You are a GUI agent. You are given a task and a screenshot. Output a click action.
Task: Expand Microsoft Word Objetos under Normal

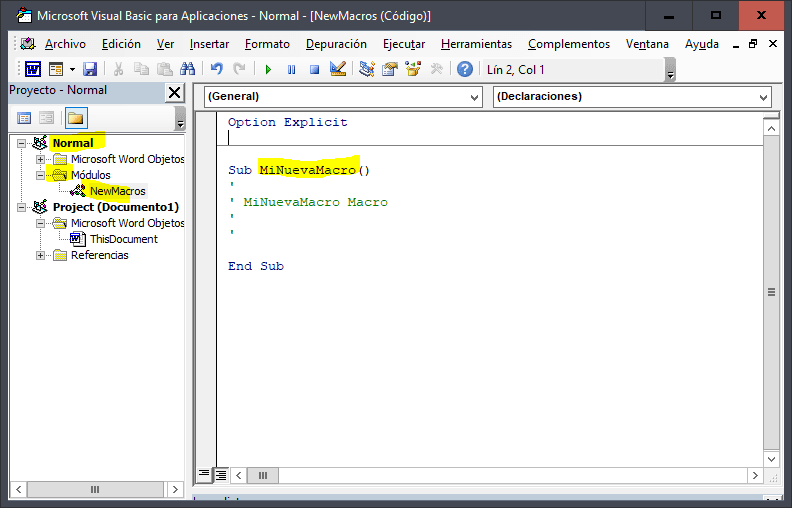(x=40, y=160)
